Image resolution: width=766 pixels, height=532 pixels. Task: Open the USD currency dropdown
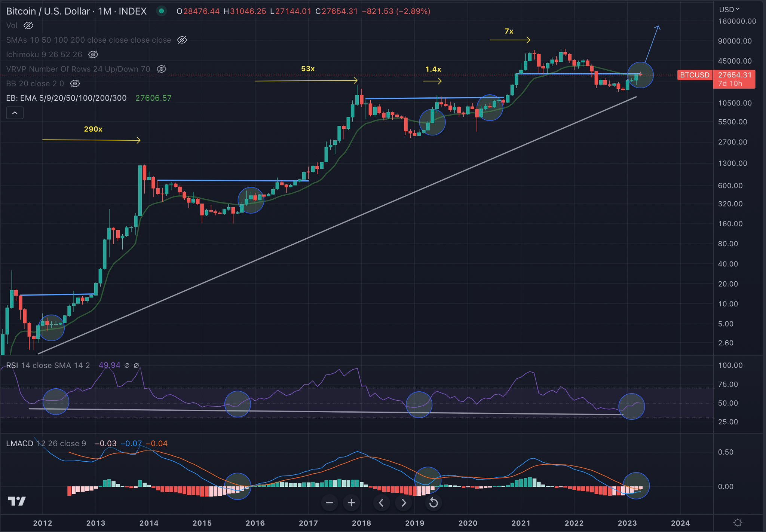(729, 9)
